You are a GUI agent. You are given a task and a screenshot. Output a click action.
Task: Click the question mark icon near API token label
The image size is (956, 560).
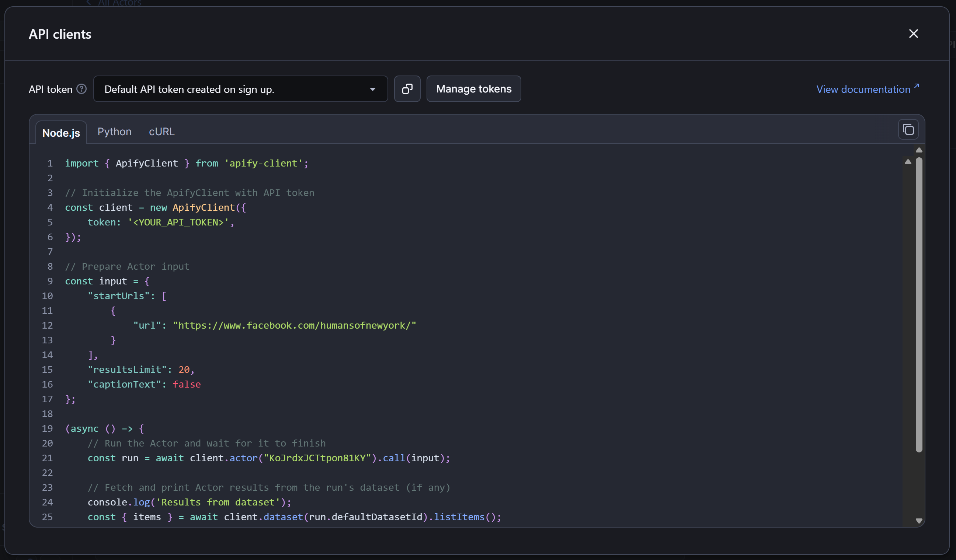pos(81,89)
